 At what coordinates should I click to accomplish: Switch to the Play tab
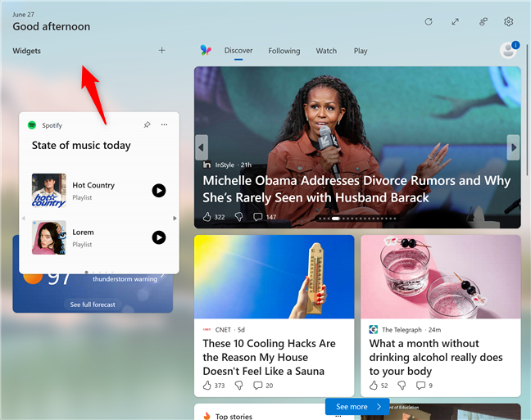click(361, 51)
